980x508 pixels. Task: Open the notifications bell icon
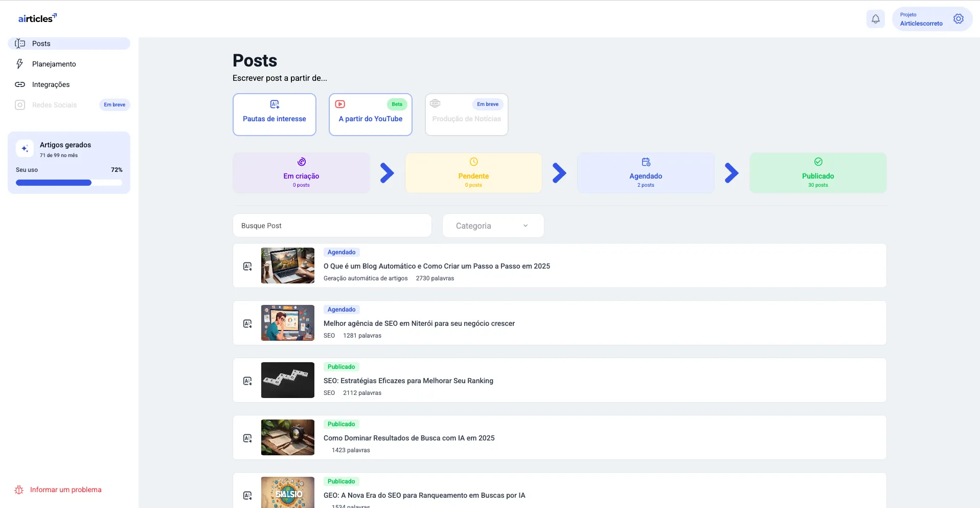click(875, 19)
